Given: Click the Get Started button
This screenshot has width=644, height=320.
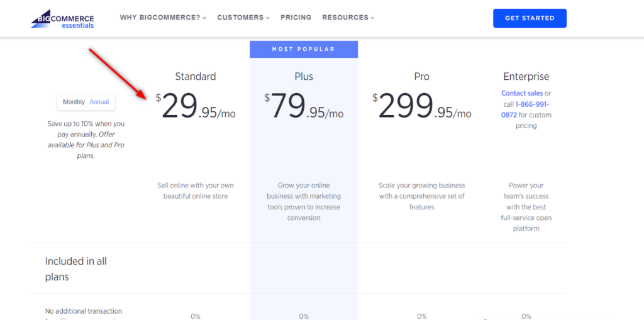Looking at the screenshot, I should pyautogui.click(x=530, y=18).
